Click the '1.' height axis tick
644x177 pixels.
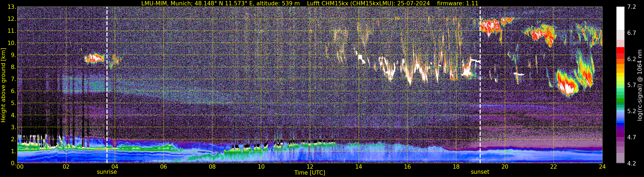coord(13,151)
